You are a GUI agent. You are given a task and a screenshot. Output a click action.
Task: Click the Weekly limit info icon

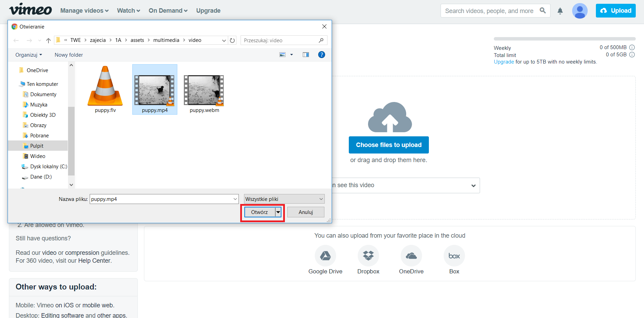pos(632,47)
